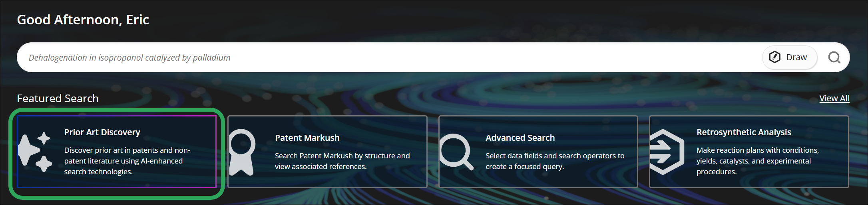Select the Prior Art Discovery title
The image size is (868, 205).
[102, 132]
